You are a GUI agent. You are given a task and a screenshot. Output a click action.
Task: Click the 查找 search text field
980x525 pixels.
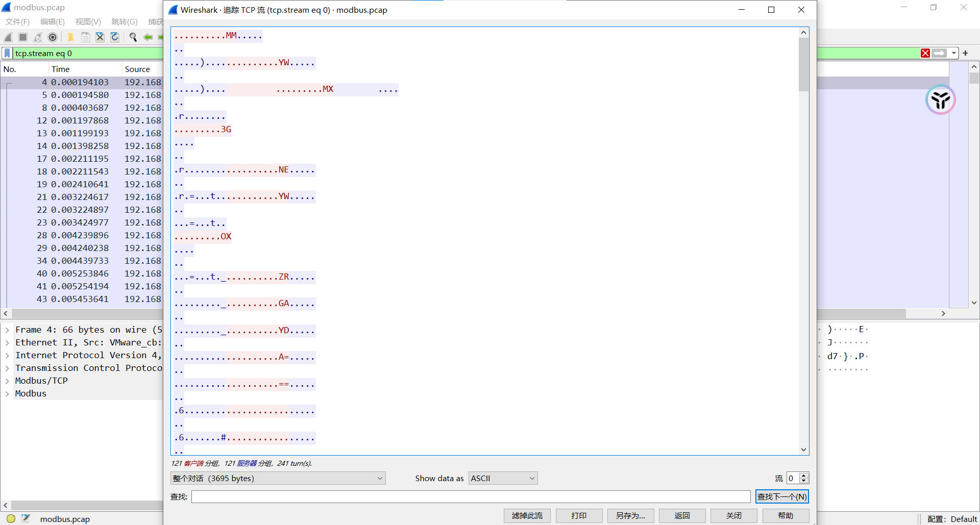tap(471, 496)
